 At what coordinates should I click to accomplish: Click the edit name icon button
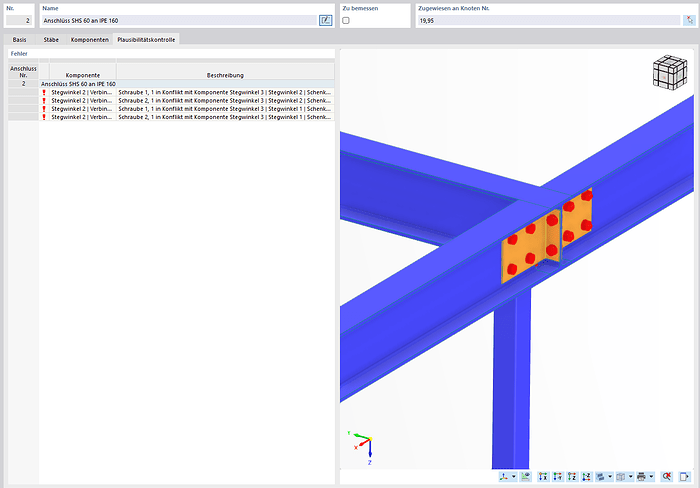pos(325,20)
